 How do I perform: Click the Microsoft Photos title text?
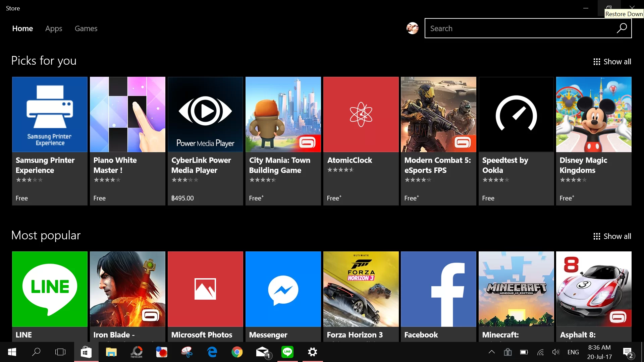pyautogui.click(x=202, y=335)
